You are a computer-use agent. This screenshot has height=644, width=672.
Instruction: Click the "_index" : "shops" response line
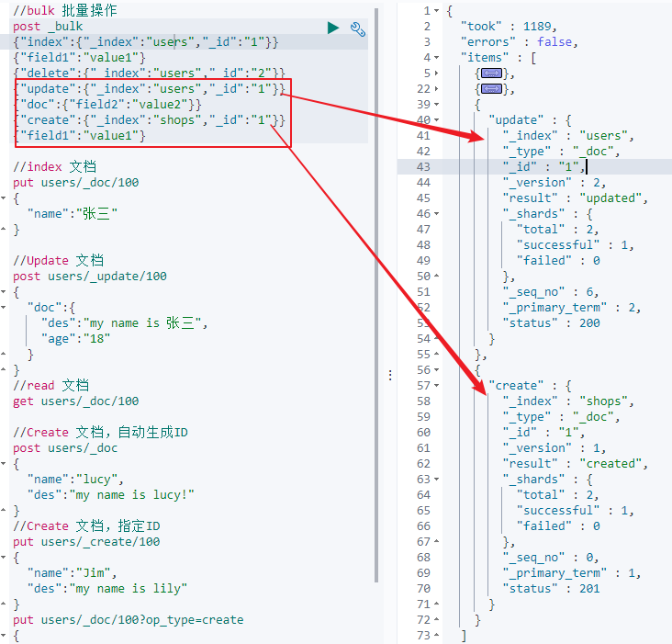click(x=568, y=401)
